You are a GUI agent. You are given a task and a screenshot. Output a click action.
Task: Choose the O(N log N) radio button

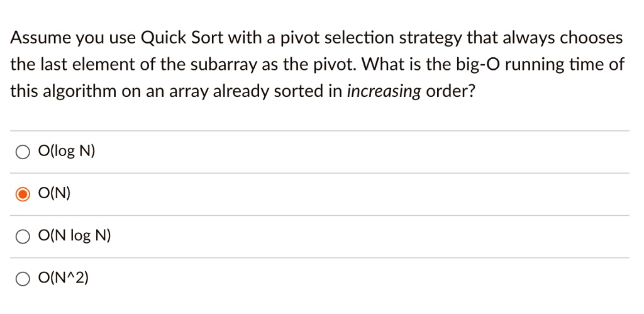[23, 237]
